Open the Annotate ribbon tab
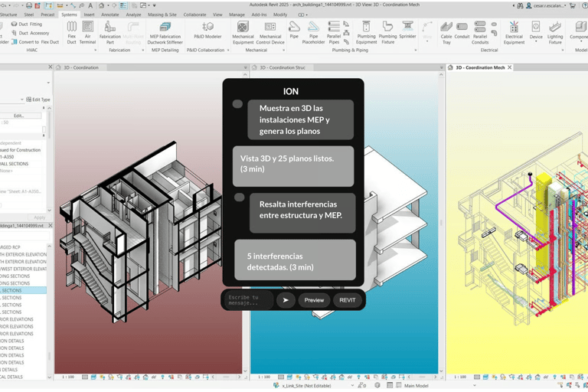Screen dimensions: 588x392 (110, 15)
